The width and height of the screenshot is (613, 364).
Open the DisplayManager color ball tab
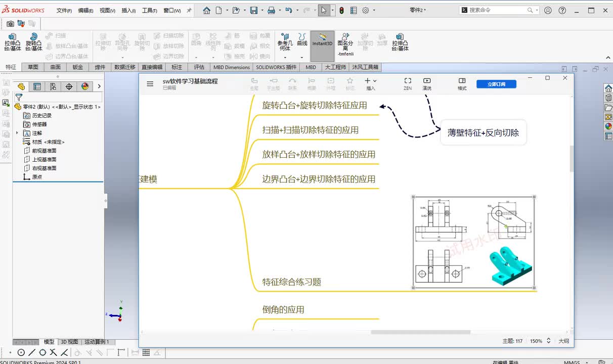coord(85,86)
